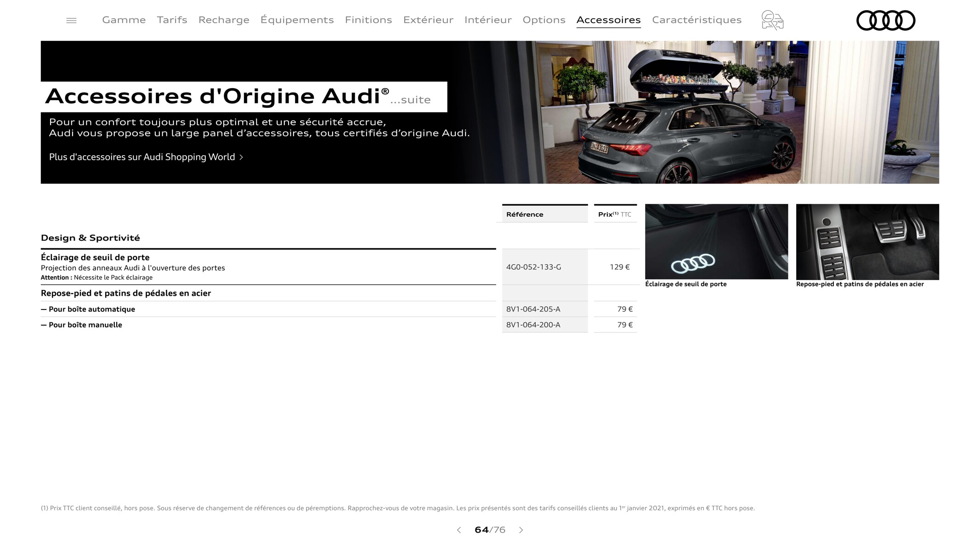Click the Éclairage de seuil de porte caption
The width and height of the screenshot is (980, 551).
coord(685,284)
